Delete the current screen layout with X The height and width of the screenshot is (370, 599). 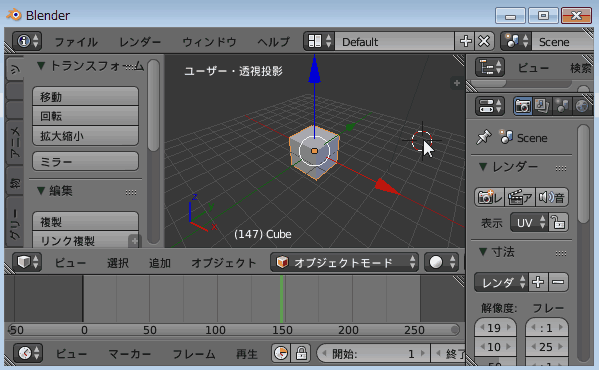(x=484, y=41)
